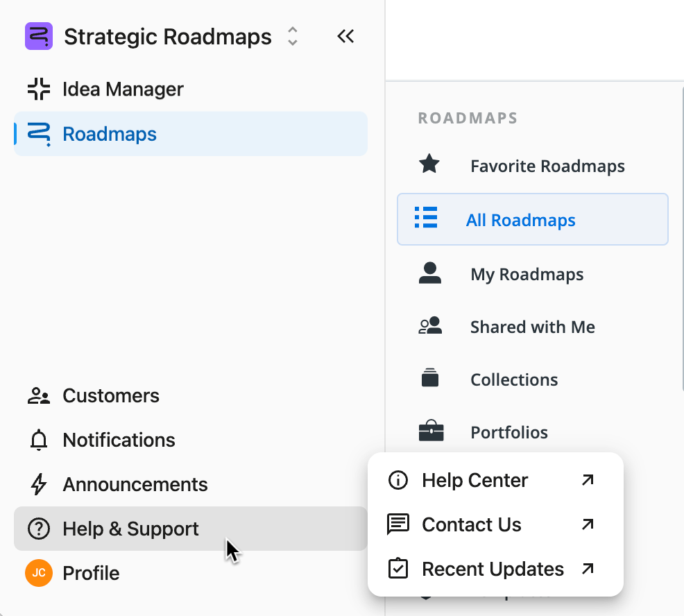Click the Favorite Roadmaps star icon
This screenshot has width=684, height=616.
click(429, 165)
